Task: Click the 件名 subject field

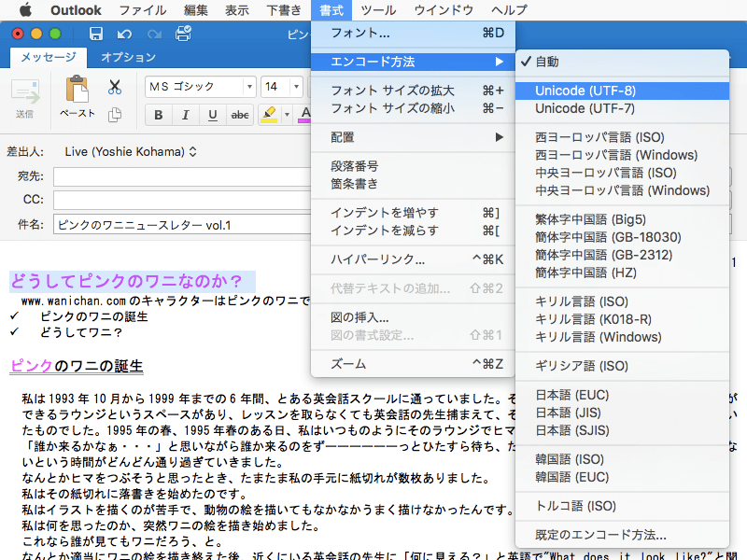Action: (181, 224)
